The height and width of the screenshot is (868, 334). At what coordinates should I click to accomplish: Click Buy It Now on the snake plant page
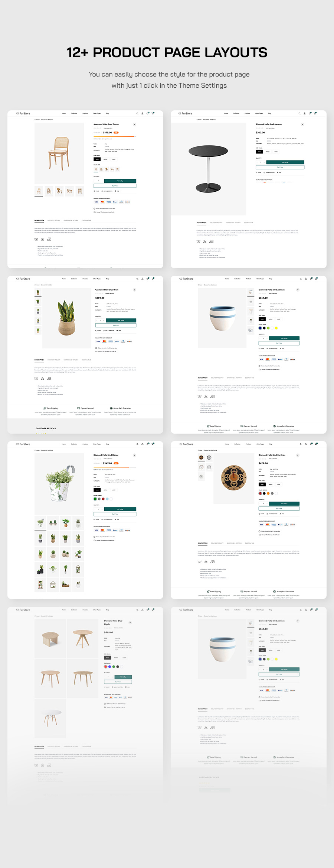tap(116, 325)
